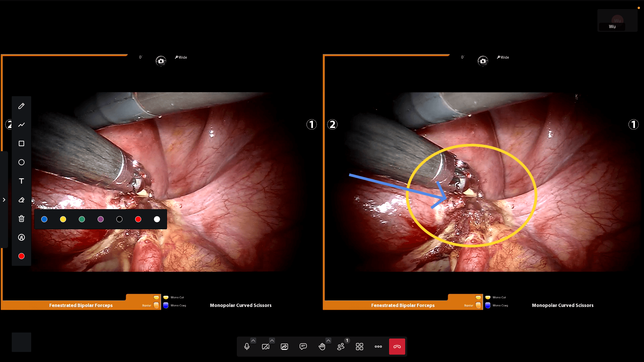Select the text annotation tool
644x362 pixels.
coord(21,181)
